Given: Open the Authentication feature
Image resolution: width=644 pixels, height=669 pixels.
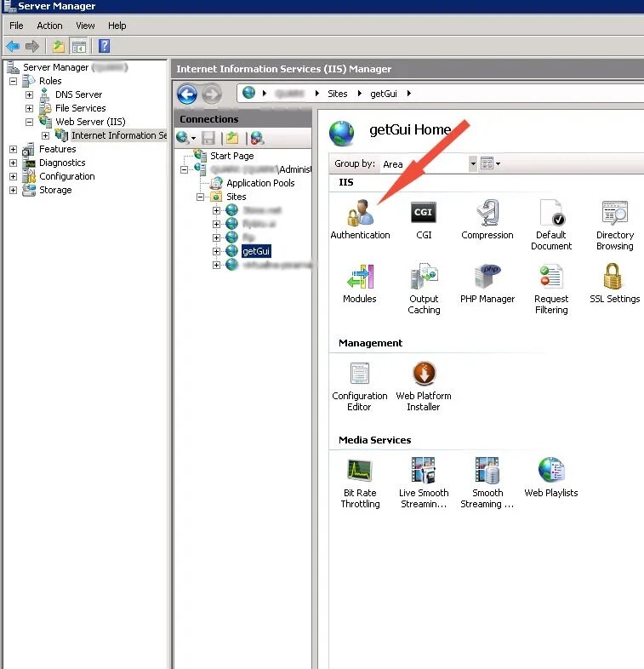Looking at the screenshot, I should click(x=360, y=220).
